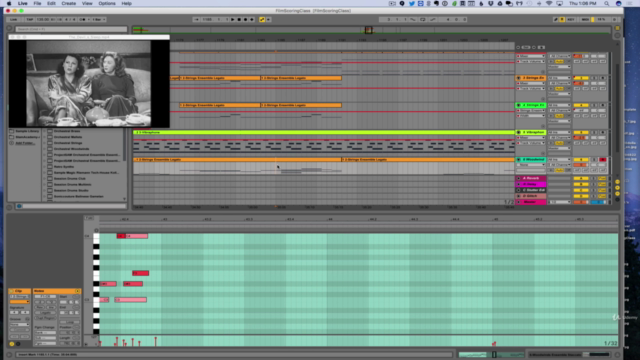Image resolution: width=640 pixels, height=360 pixels.
Task: Toggle browser preview headphone button
Action: click(x=19, y=206)
